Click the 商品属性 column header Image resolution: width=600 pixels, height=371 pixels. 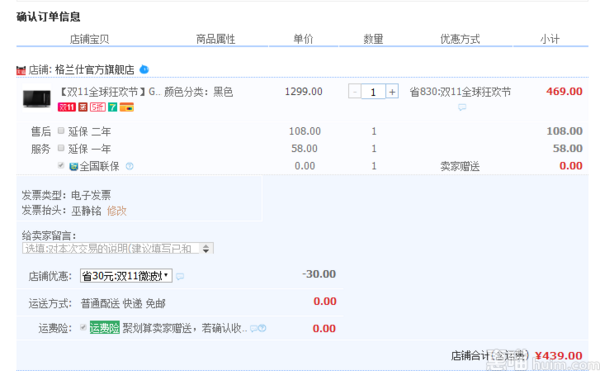pos(215,39)
